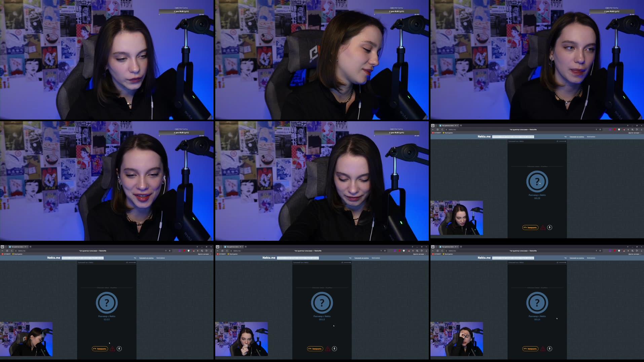Click the reload icon in the 00:28 browser frame
The image size is (644, 362).
[442, 129]
